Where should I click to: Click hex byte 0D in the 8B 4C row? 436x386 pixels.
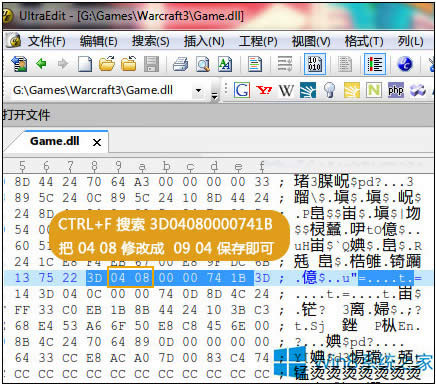tap(166, 342)
